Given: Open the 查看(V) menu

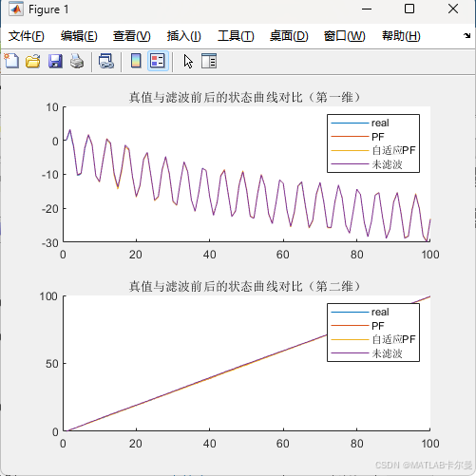Looking at the screenshot, I should (132, 36).
